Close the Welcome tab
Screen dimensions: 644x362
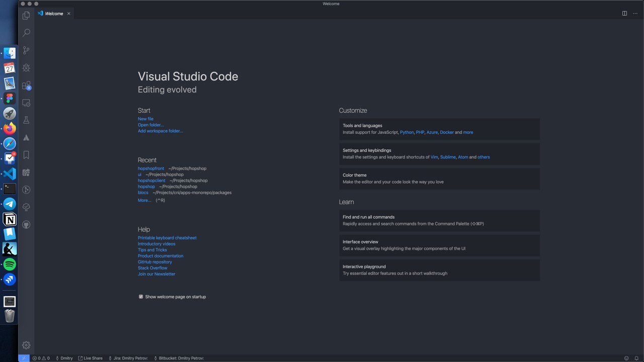[69, 14]
